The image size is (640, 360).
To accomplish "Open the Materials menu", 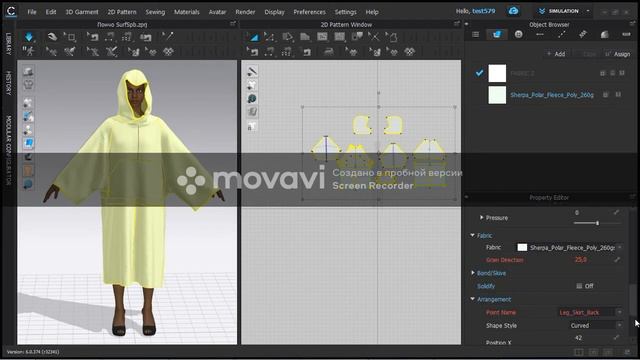I will [187, 12].
